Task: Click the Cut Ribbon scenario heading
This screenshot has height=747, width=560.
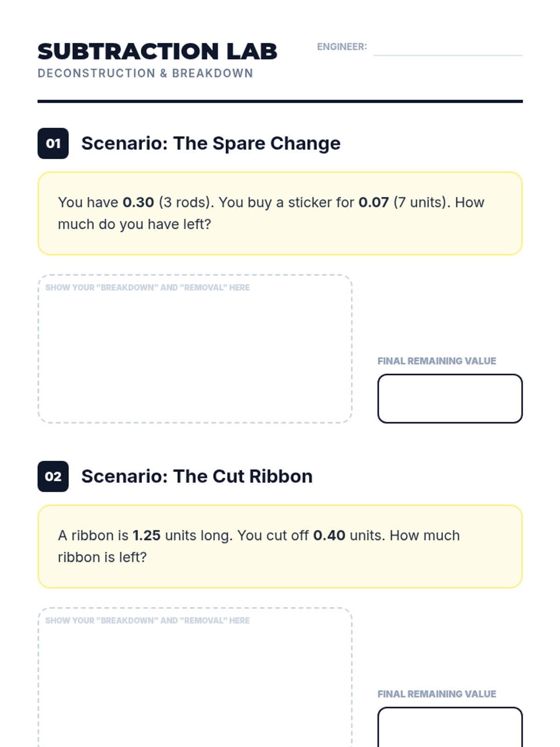Action: (x=196, y=476)
